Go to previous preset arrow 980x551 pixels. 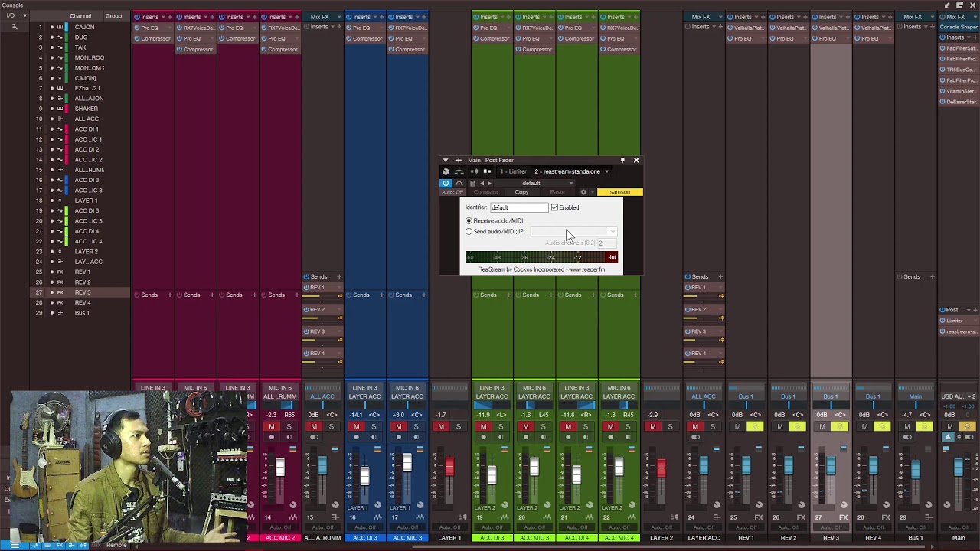click(x=482, y=184)
